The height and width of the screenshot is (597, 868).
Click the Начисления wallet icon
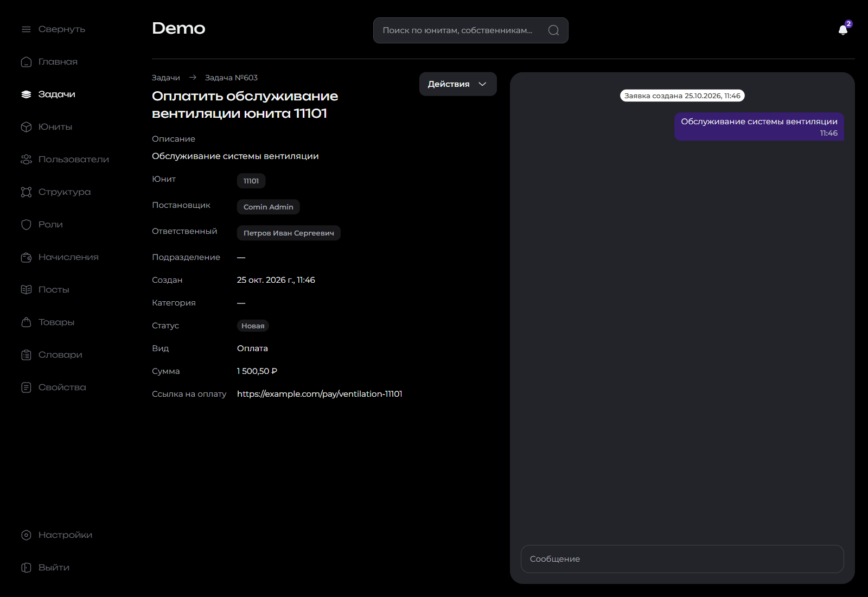(x=26, y=257)
